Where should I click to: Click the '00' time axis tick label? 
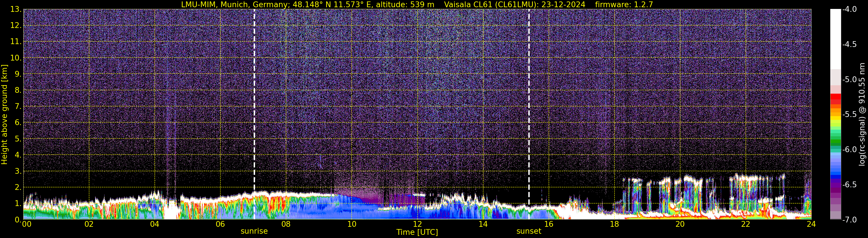pyautogui.click(x=26, y=224)
